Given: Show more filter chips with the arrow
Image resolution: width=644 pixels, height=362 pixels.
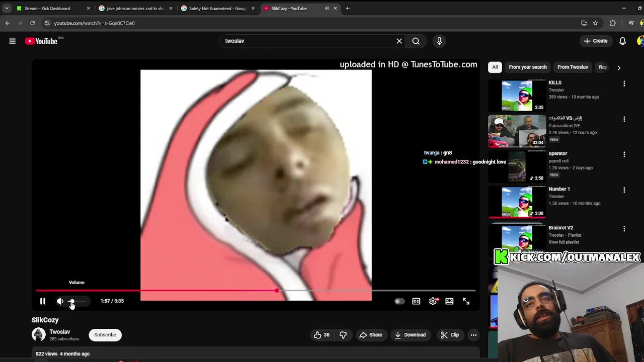Looking at the screenshot, I should (x=619, y=67).
